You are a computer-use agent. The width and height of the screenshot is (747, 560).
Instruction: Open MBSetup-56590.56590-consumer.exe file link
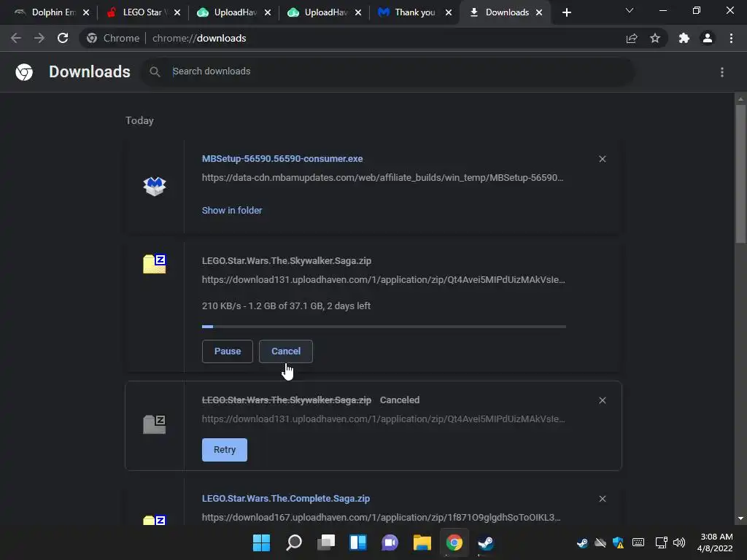coord(282,158)
